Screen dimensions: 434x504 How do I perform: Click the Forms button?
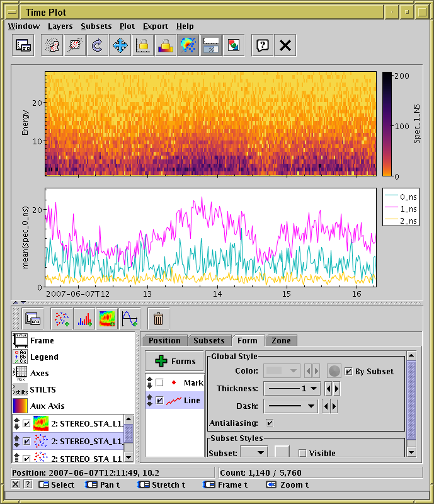(x=174, y=362)
